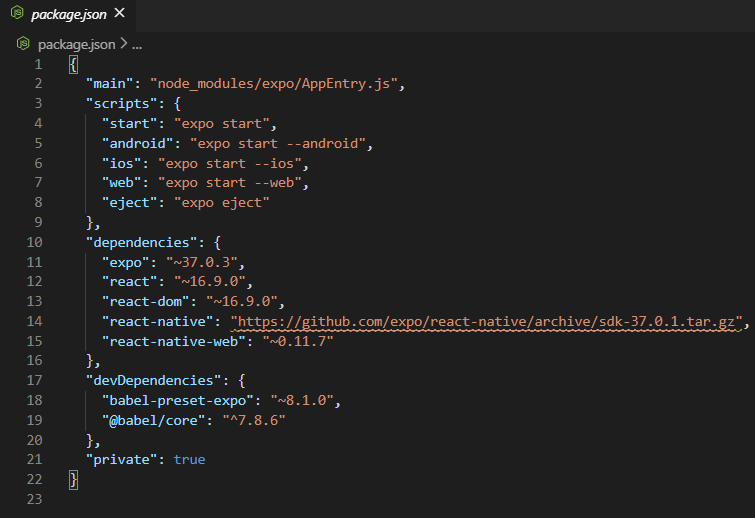
Task: Click the "react-native-web" dependency key
Action: click(173, 342)
